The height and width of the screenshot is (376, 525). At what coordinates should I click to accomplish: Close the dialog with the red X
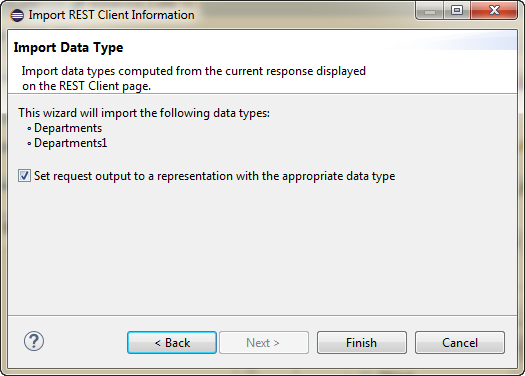click(494, 11)
